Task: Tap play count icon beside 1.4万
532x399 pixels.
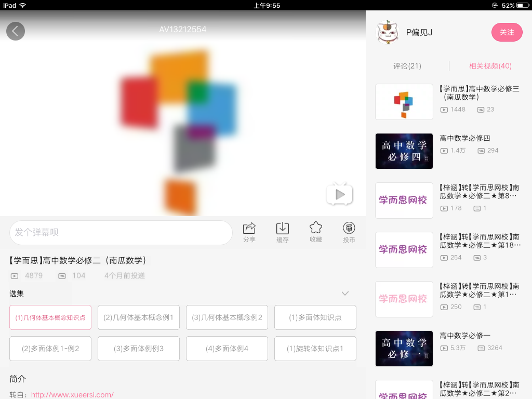Action: (x=444, y=151)
